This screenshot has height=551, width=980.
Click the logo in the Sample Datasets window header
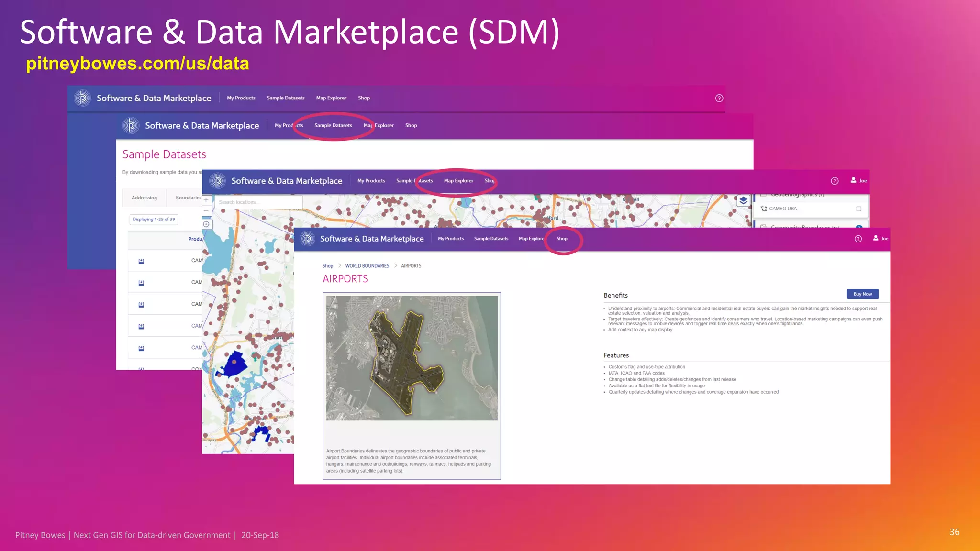click(x=131, y=125)
